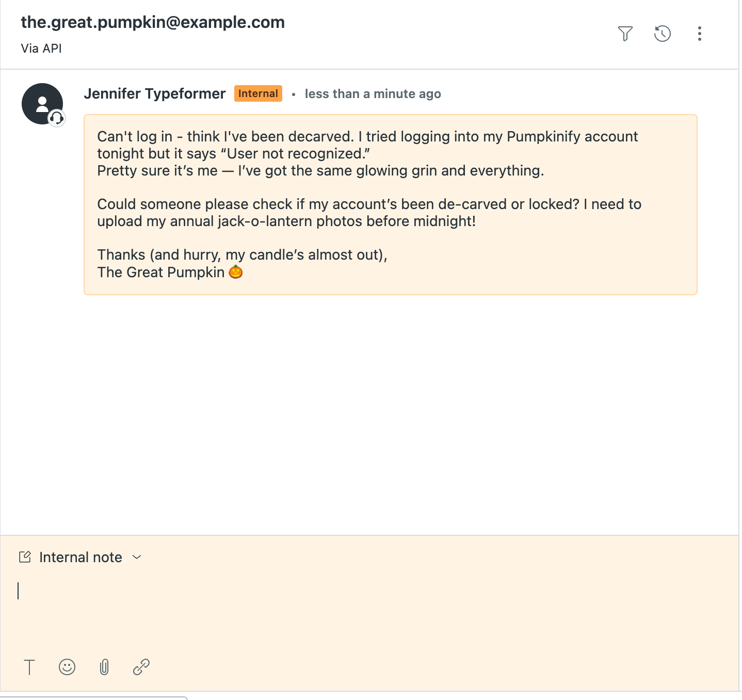Click Jennifer Typeformer's avatar

coord(41,103)
